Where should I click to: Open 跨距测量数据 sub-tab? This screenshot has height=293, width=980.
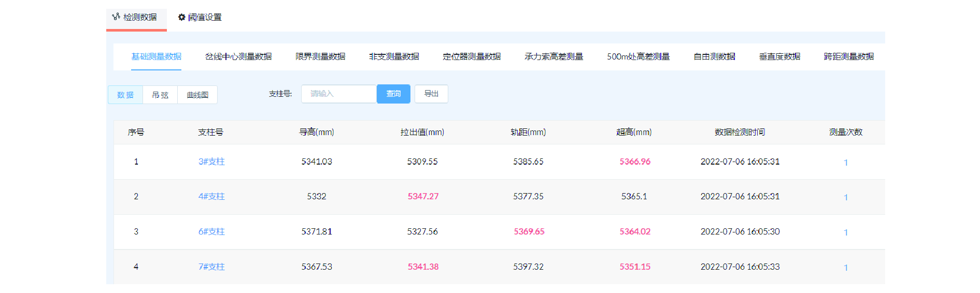click(x=848, y=56)
